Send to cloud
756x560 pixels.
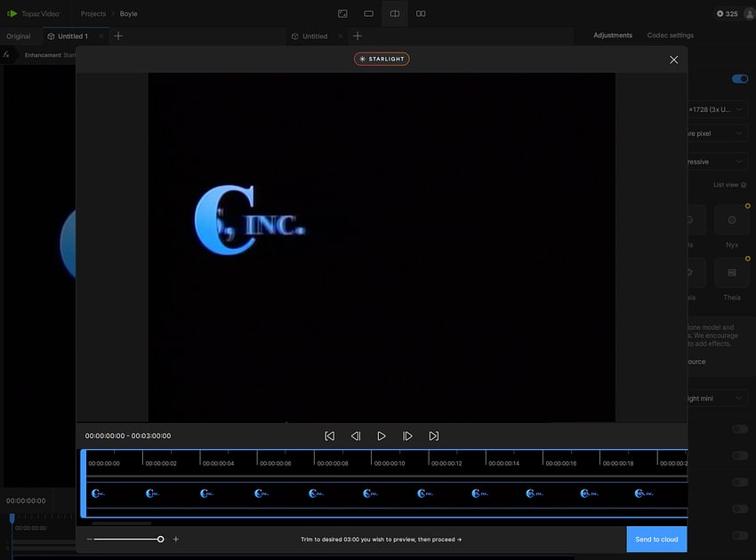click(x=656, y=540)
